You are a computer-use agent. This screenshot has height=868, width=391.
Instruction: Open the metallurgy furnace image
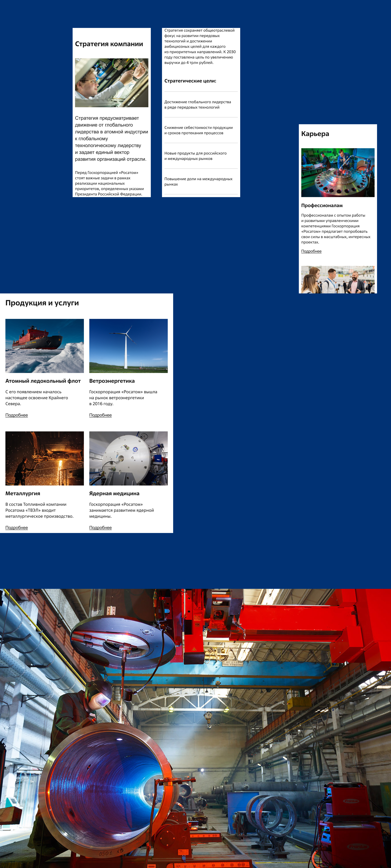tap(44, 458)
